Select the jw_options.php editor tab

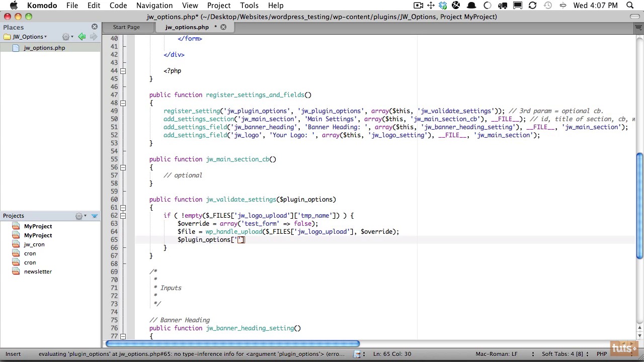coord(187,27)
